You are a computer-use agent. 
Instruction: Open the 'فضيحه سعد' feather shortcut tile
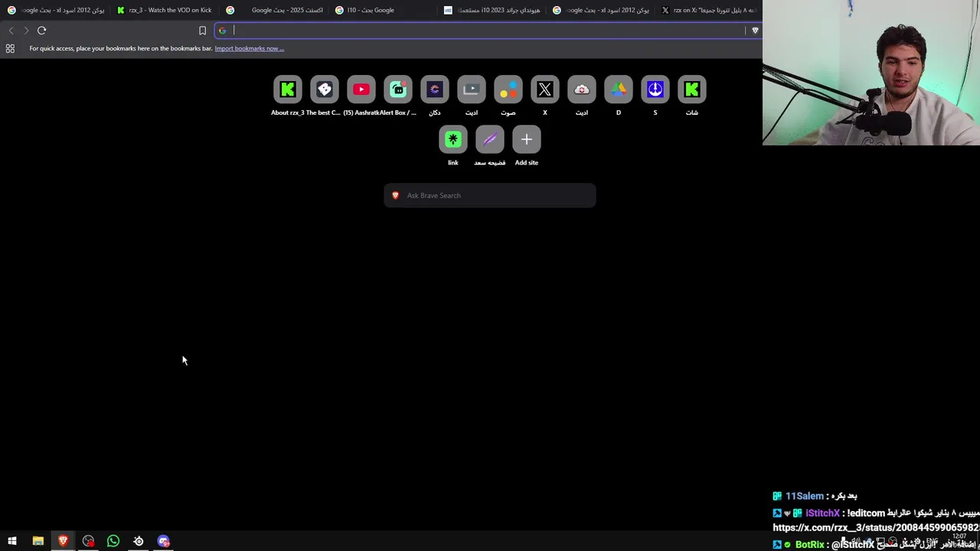tap(490, 140)
